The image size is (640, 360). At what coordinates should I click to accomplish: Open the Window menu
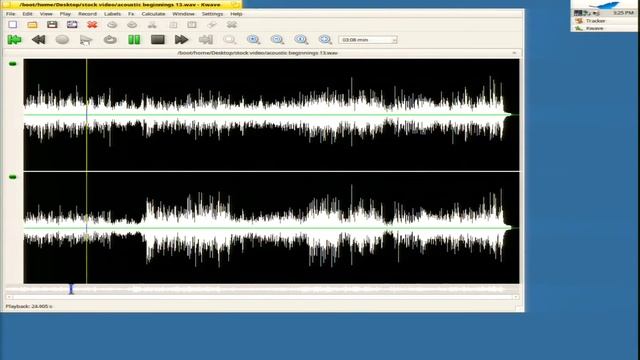(x=183, y=14)
